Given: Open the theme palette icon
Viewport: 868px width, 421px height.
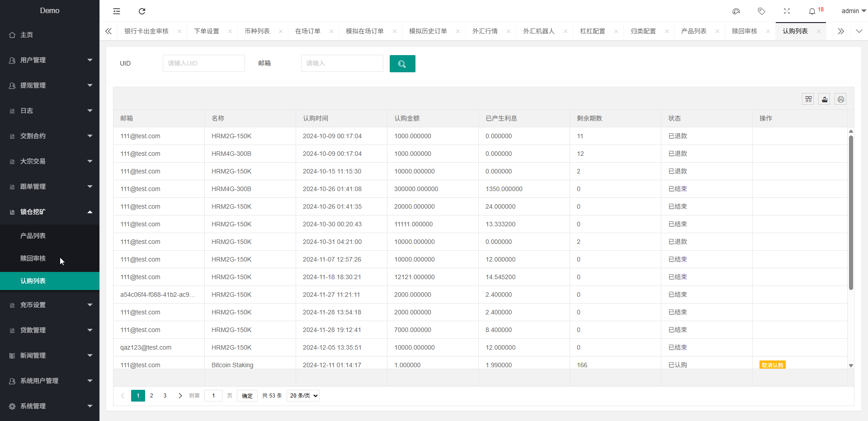Looking at the screenshot, I should point(736,11).
